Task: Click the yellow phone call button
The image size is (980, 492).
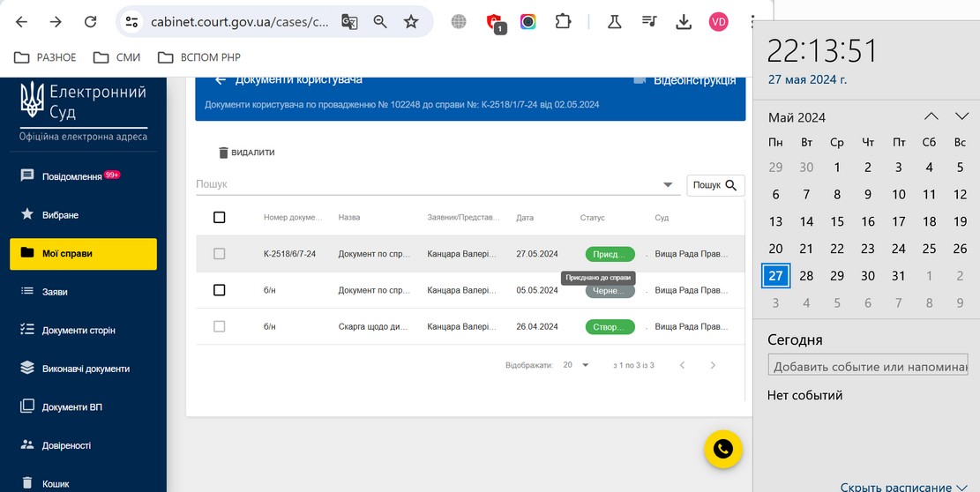Action: pos(723,449)
